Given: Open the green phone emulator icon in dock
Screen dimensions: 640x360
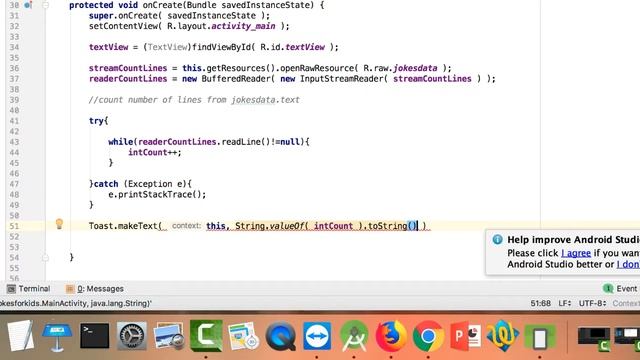Looking at the screenshot, I should coord(540,338).
